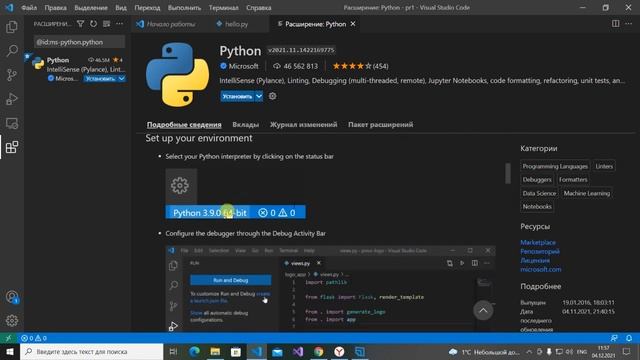Open the Лицензия link

[535, 260]
